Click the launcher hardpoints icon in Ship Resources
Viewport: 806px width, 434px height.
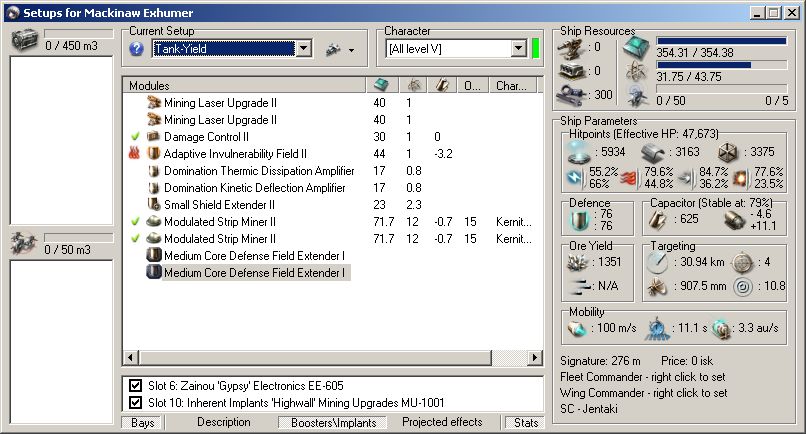[x=572, y=71]
